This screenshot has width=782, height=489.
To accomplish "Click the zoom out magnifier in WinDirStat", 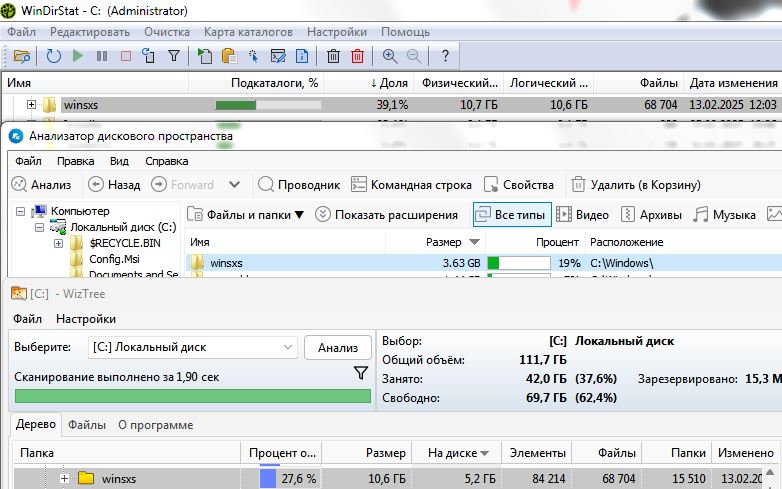I will coord(414,56).
